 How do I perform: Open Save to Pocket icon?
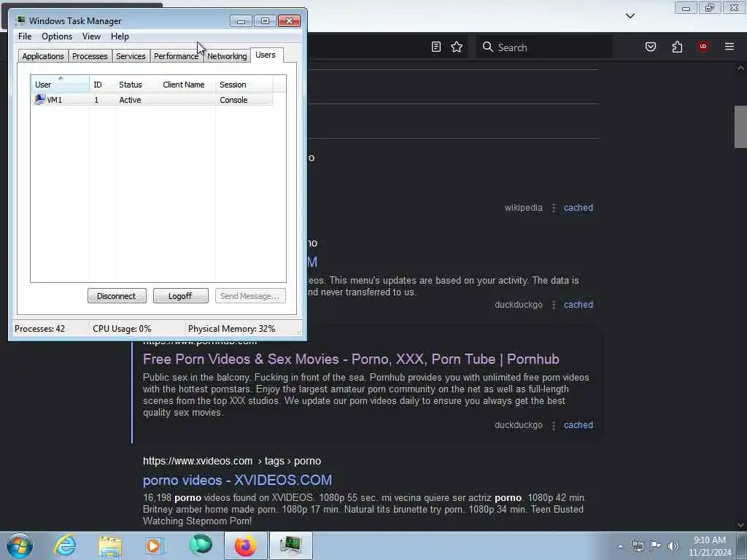[x=650, y=47]
